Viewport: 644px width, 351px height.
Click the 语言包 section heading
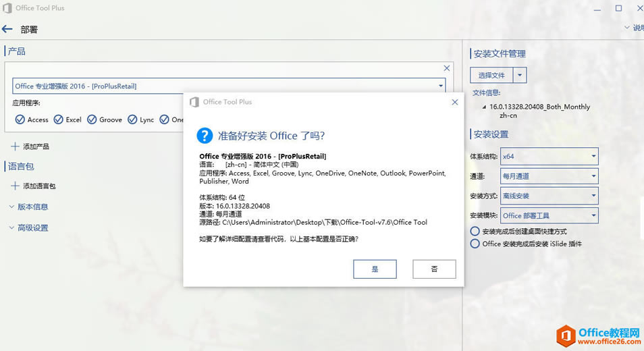(x=21, y=166)
